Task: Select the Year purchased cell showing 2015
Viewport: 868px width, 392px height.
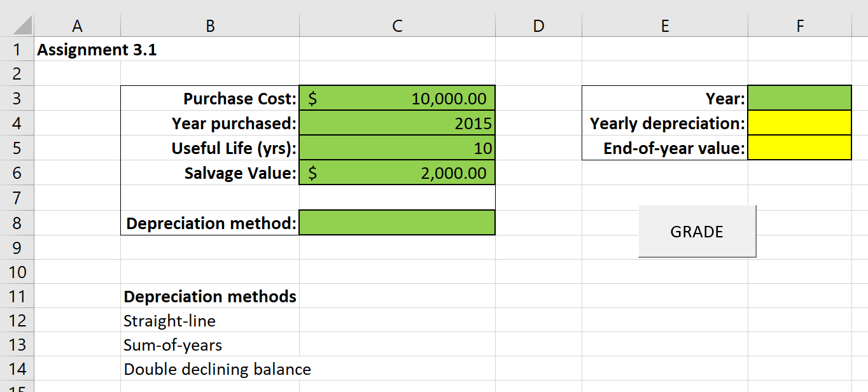Action: tap(397, 123)
